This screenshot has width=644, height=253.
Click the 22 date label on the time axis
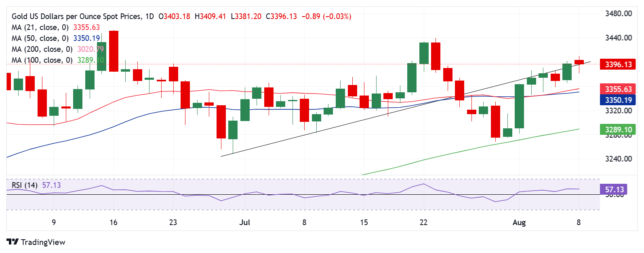(423, 222)
